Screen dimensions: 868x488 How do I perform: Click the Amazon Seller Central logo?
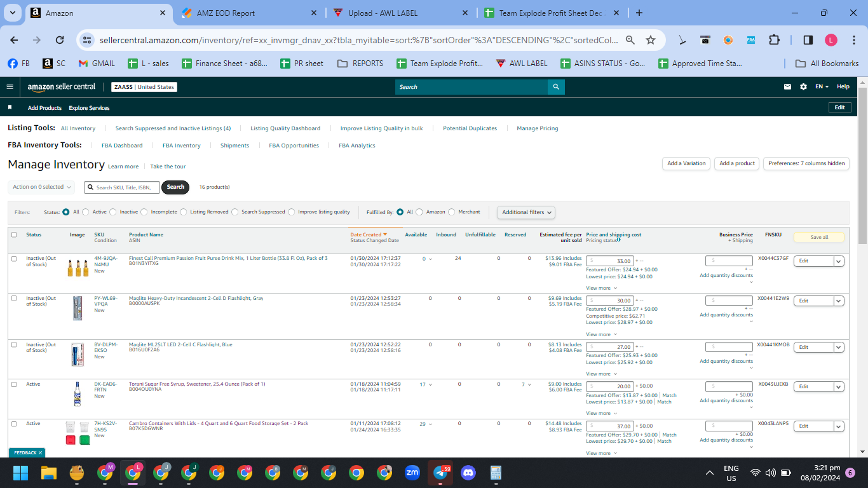coord(61,87)
